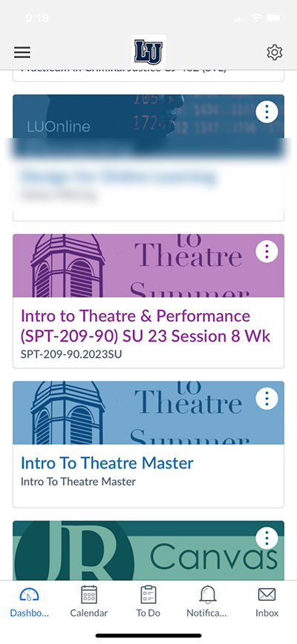This screenshot has width=297, height=644.
Task: Tap the blurred course title card
Action: 148,179
